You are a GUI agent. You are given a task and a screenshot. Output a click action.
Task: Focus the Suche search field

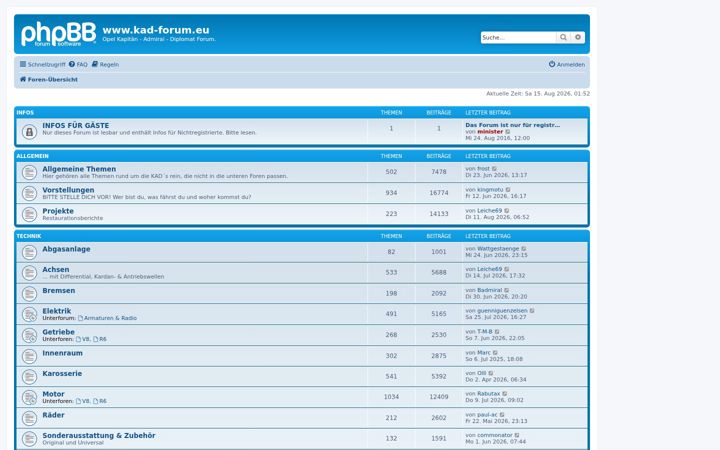pyautogui.click(x=518, y=38)
